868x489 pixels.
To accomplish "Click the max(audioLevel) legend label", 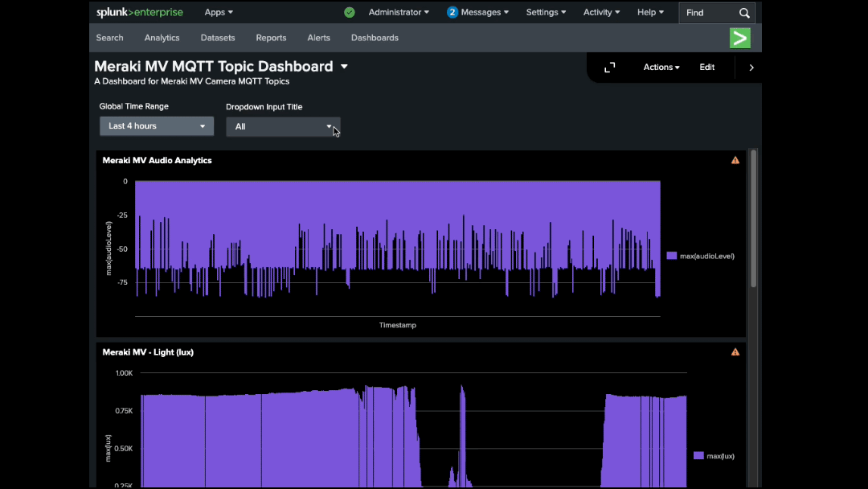I will (x=707, y=256).
